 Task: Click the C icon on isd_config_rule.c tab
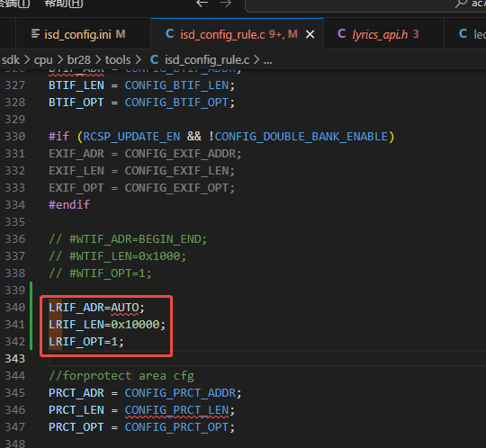(169, 34)
